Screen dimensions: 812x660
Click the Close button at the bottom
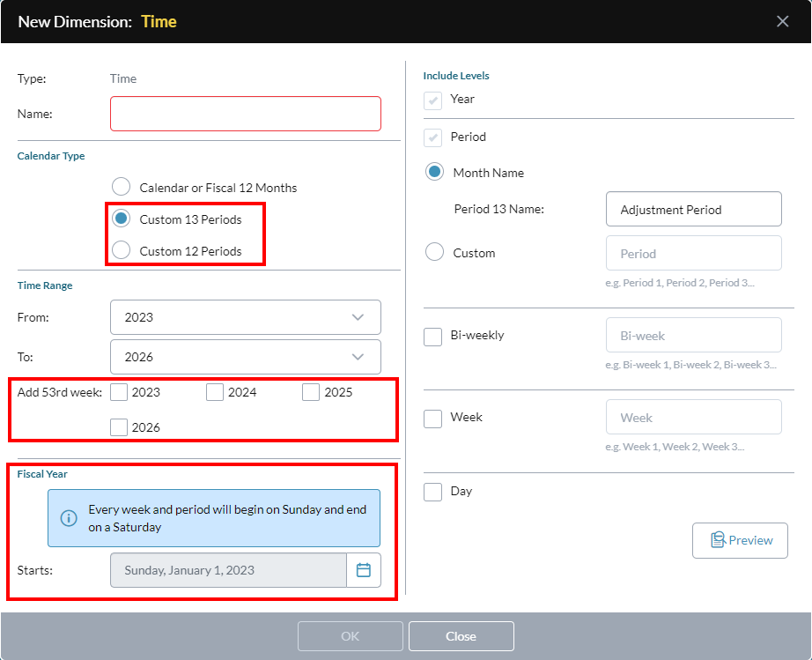461,636
